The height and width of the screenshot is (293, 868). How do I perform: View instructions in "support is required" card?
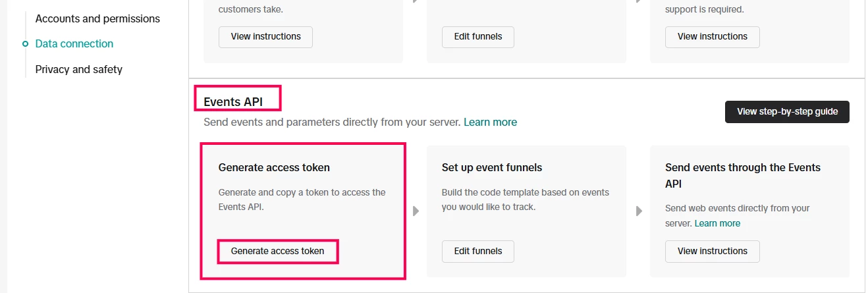(712, 37)
